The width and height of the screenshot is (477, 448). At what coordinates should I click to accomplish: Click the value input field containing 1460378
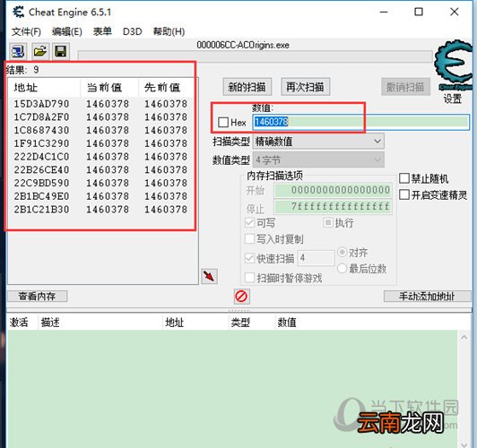click(x=360, y=122)
